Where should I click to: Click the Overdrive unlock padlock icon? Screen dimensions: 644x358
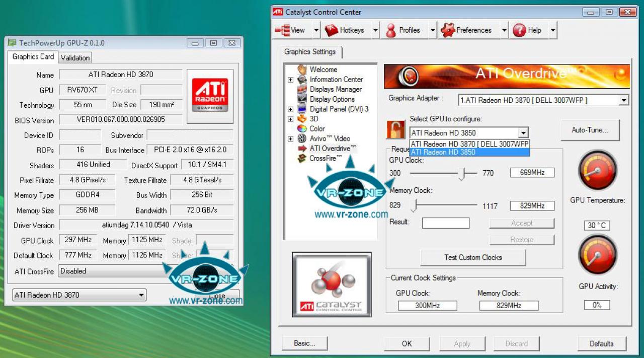point(395,129)
